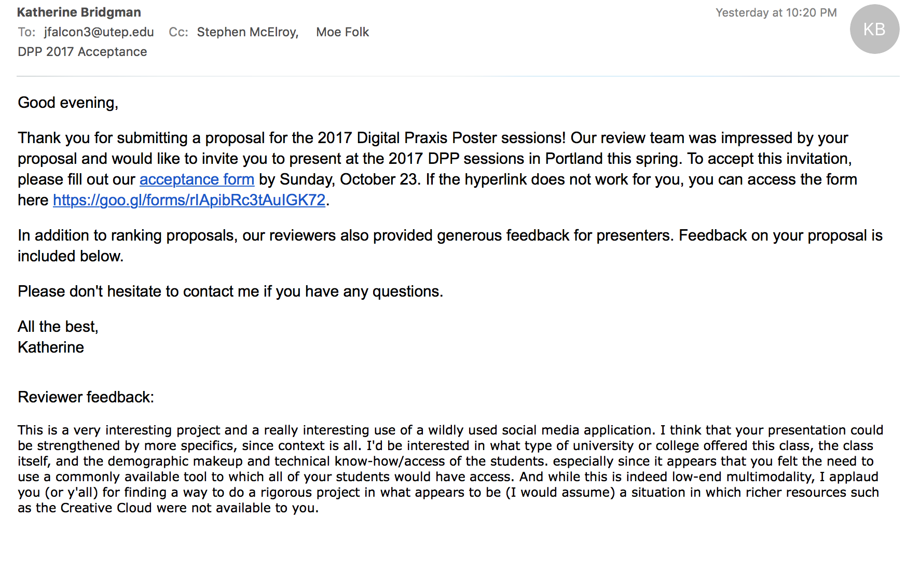The image size is (906, 588).
Task: Open the acceptance form hyperlink
Action: [x=197, y=179]
